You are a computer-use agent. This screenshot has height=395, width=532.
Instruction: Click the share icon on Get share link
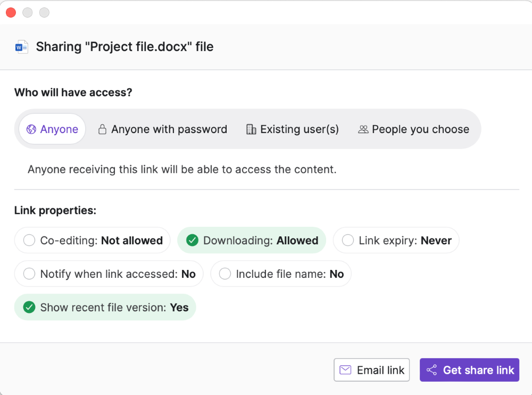pos(431,370)
